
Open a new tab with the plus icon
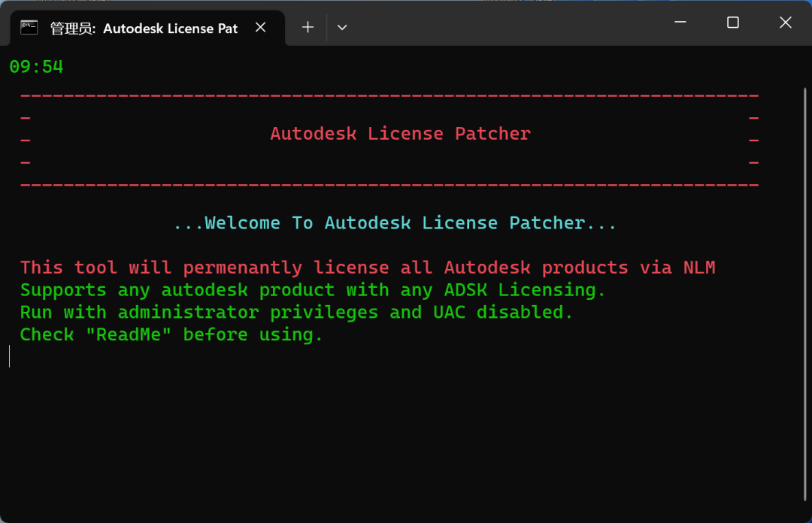pos(308,27)
